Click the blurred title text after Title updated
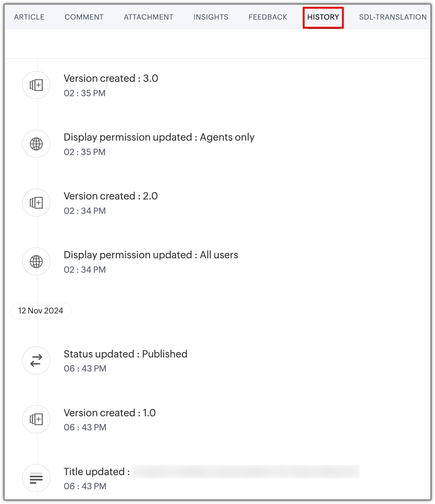Screen dimensions: 435x504 tap(246, 472)
